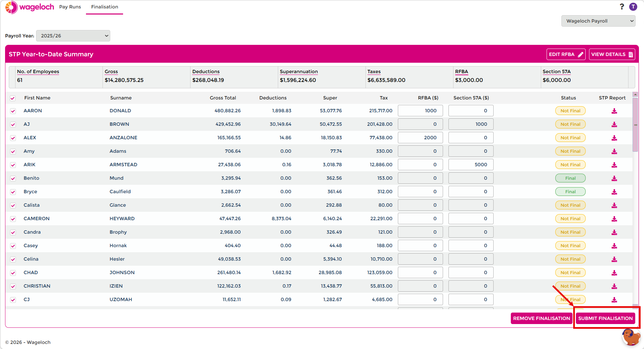Toggle the select-all header checkbox
The width and height of the screenshot is (644, 349).
[13, 98]
